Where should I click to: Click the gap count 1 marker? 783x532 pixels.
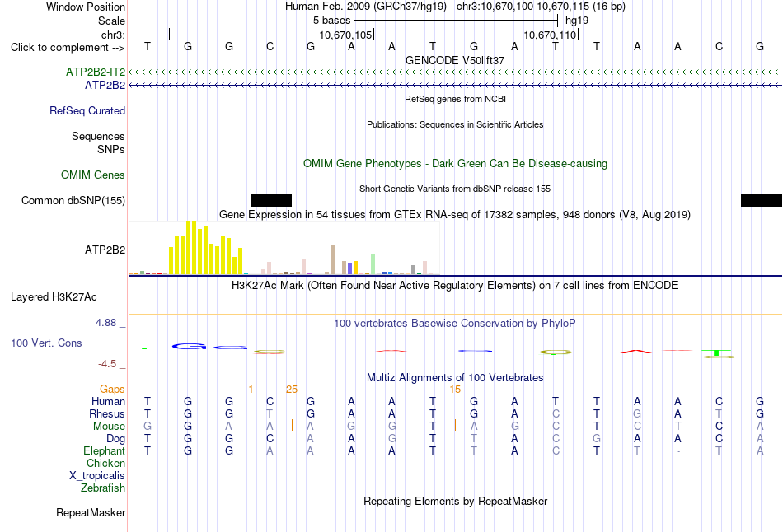pos(251,390)
